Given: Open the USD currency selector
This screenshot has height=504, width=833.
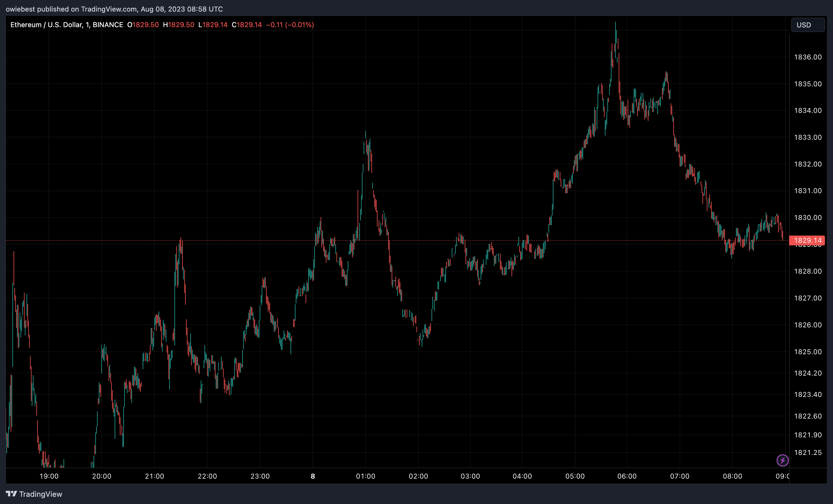Looking at the screenshot, I should coord(808,25).
